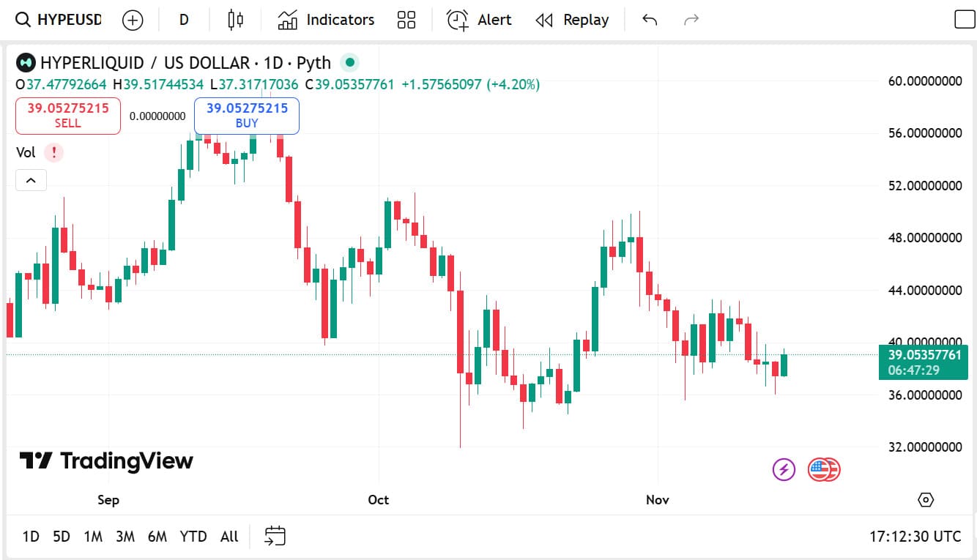Click the add symbol plus icon
The image size is (977, 560).
(133, 20)
